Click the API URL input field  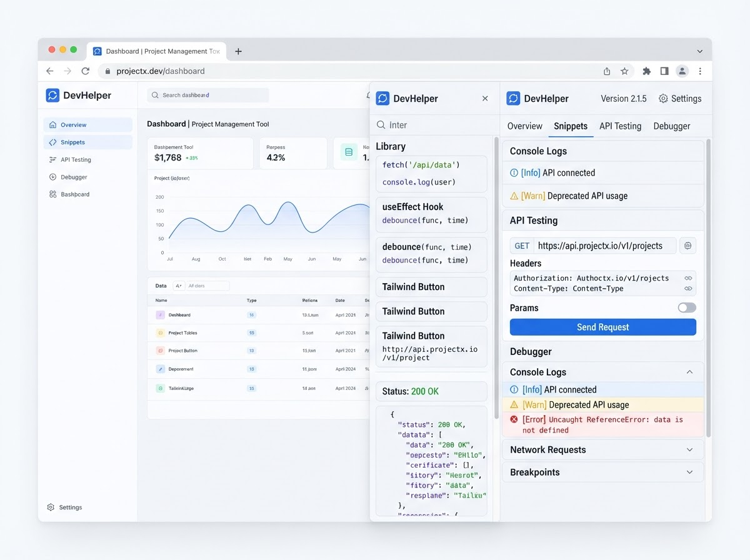pyautogui.click(x=606, y=246)
